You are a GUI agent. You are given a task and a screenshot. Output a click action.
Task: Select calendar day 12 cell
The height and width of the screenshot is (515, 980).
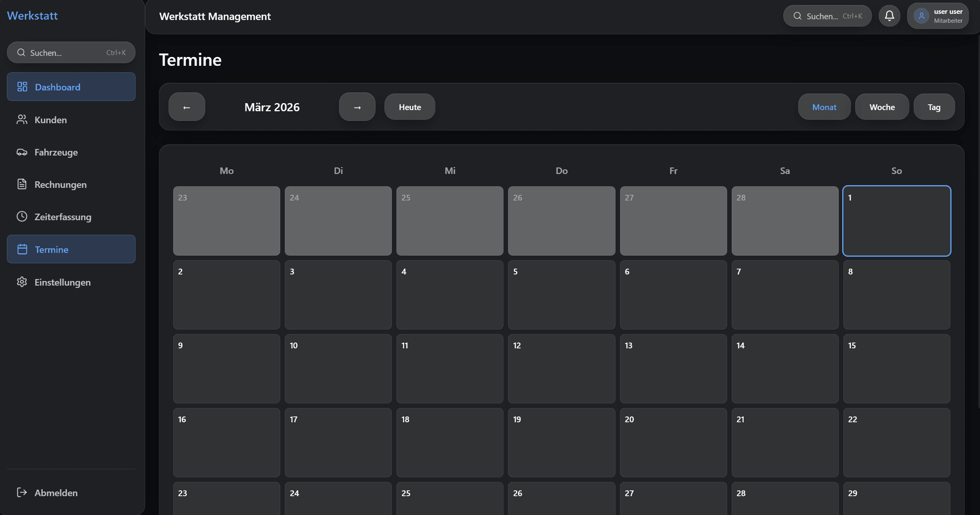(x=561, y=368)
